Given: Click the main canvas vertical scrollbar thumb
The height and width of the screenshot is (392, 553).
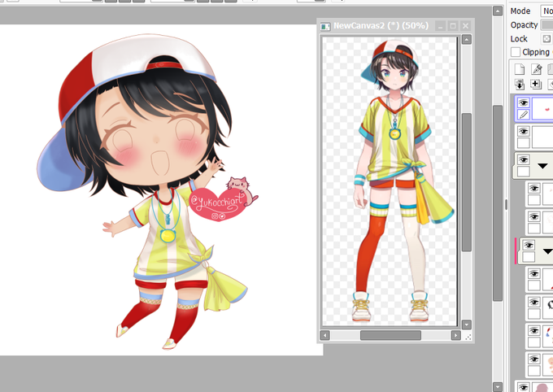Looking at the screenshot, I should 498,203.
